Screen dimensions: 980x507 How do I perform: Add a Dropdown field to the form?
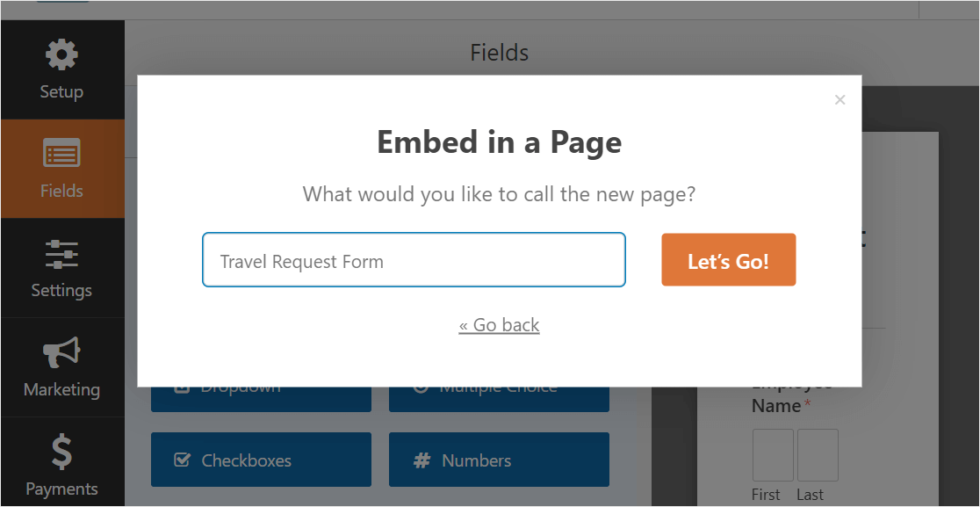click(262, 399)
